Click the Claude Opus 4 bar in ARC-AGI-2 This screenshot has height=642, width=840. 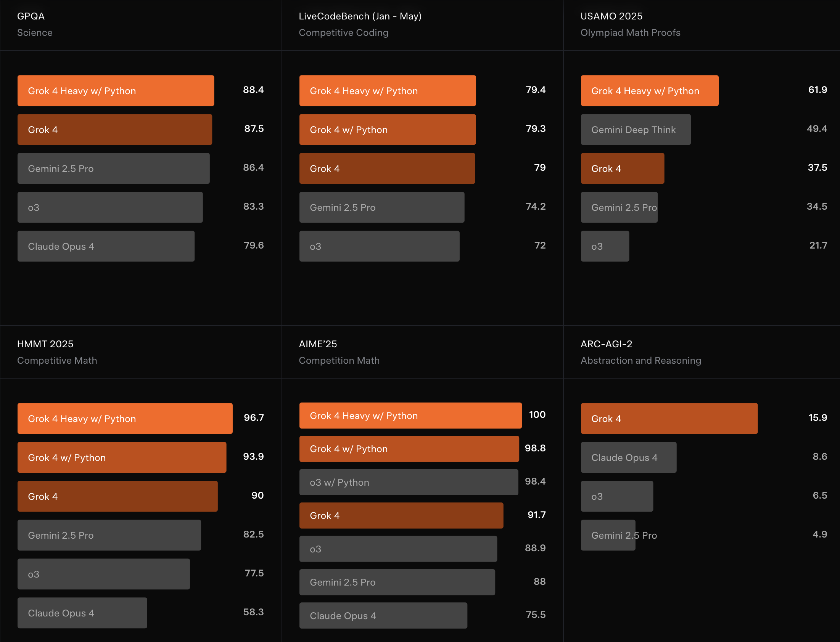pos(628,457)
